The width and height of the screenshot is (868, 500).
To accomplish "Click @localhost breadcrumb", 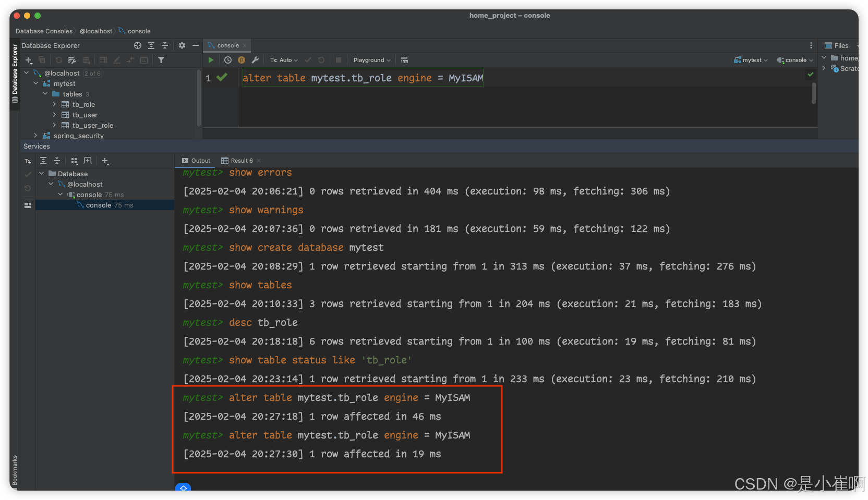I will point(96,31).
